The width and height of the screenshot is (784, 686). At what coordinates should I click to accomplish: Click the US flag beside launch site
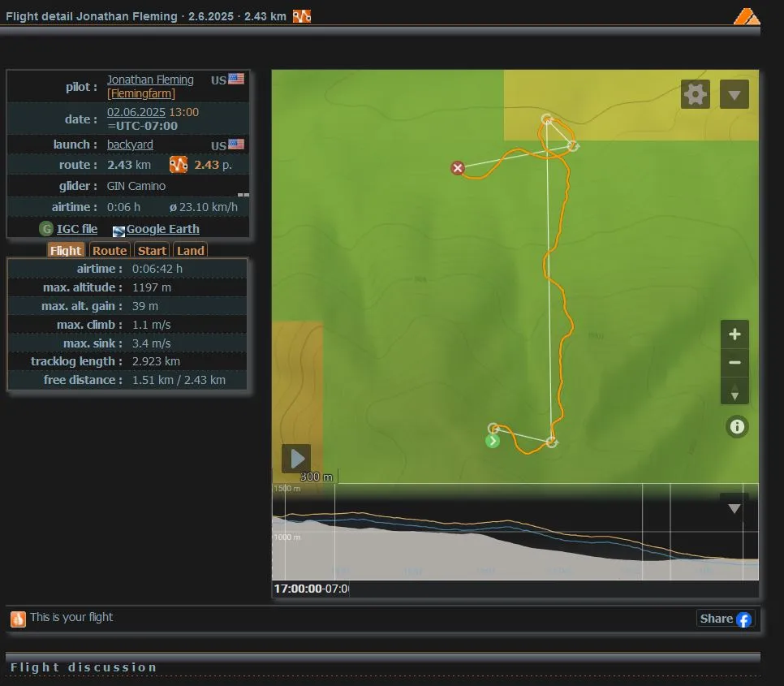[236, 145]
